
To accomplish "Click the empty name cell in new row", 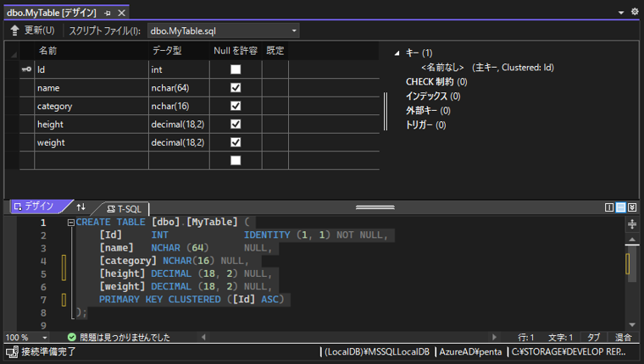I will click(92, 161).
